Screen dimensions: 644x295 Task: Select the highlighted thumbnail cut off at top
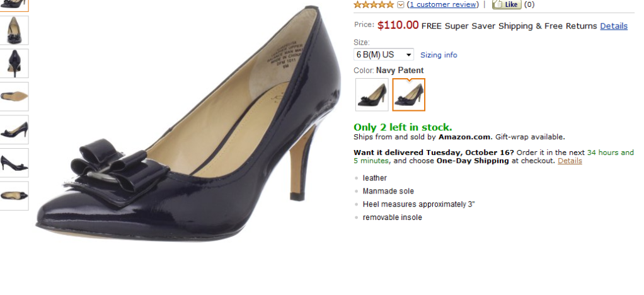(x=14, y=4)
